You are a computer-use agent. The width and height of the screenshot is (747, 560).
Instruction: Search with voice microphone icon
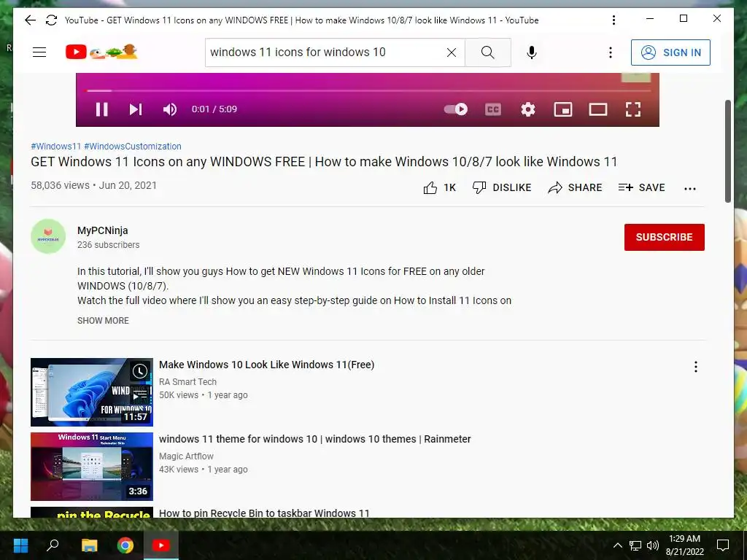[x=532, y=52]
